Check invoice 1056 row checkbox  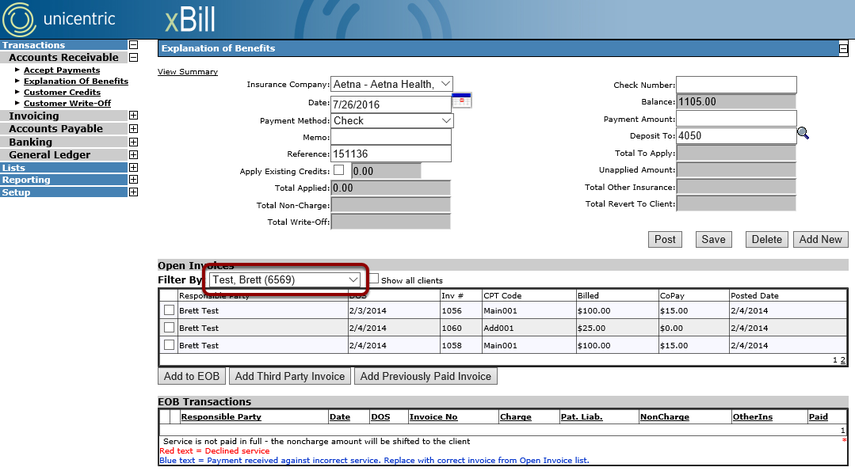pos(169,310)
